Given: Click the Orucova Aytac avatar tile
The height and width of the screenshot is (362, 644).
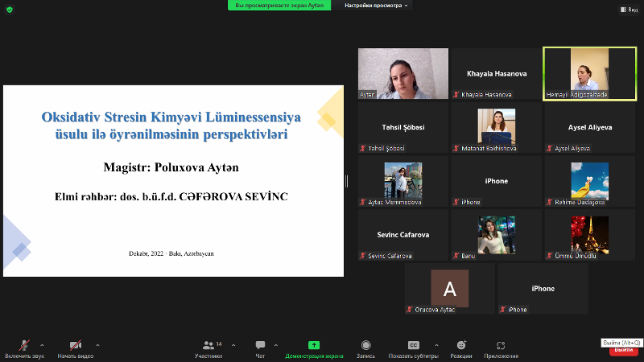Looking at the screenshot, I should pyautogui.click(x=449, y=289).
